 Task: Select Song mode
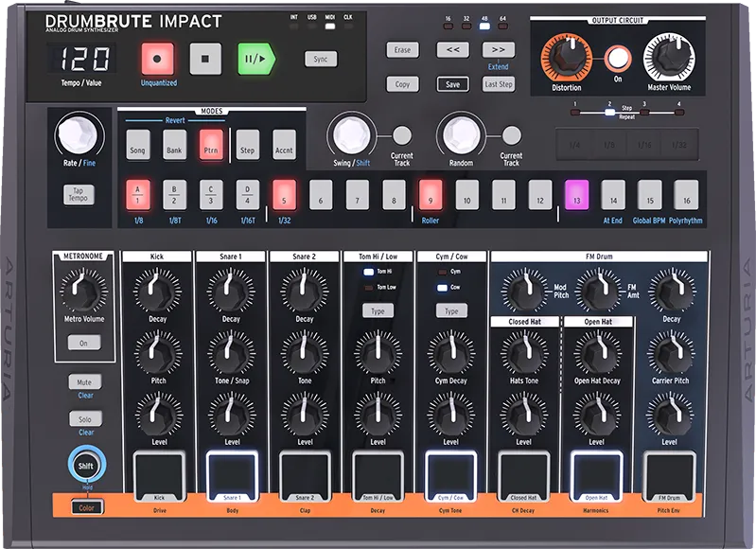click(137, 145)
